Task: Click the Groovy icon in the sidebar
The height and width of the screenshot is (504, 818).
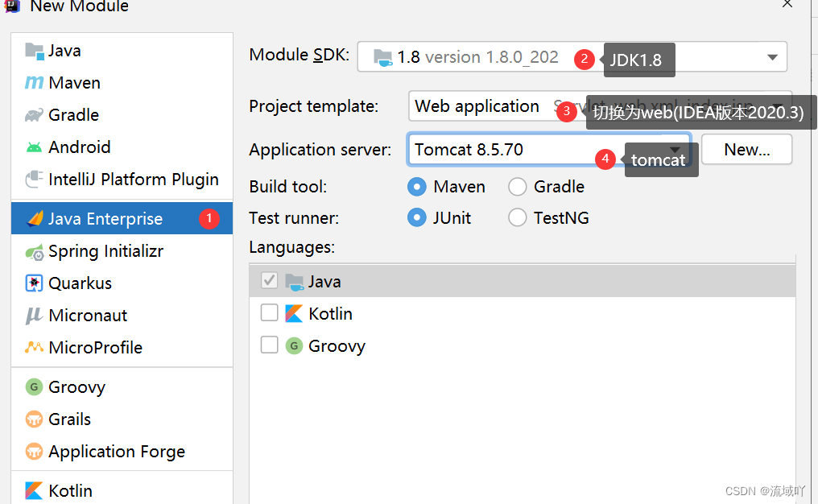Action: 34,387
